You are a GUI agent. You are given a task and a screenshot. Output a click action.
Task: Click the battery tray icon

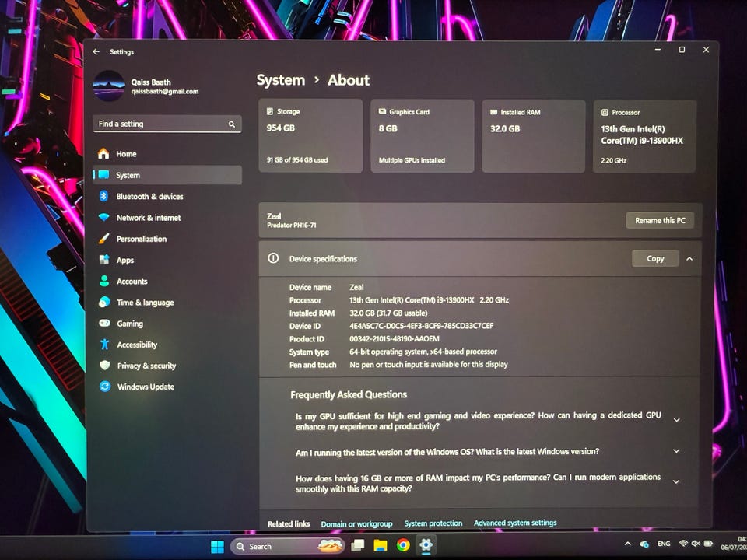click(708, 544)
